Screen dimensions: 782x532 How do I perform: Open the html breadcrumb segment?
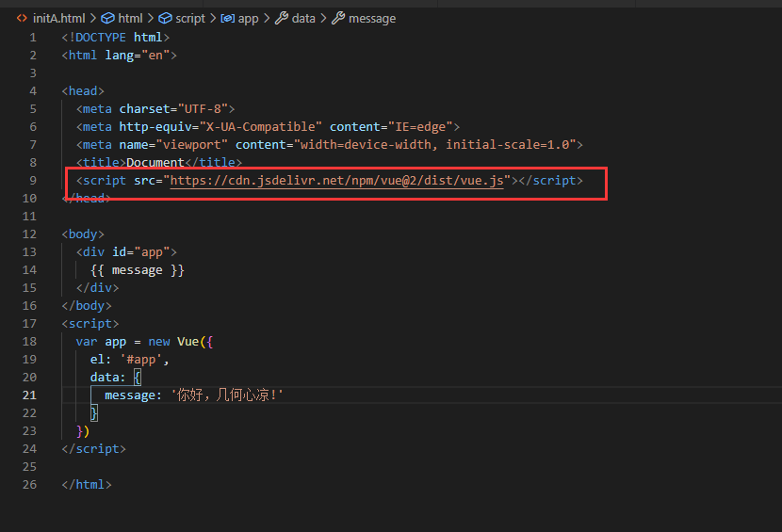(x=130, y=19)
